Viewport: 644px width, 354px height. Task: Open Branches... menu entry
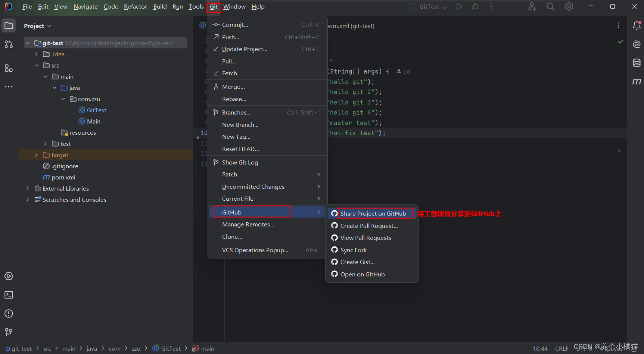tap(267, 112)
